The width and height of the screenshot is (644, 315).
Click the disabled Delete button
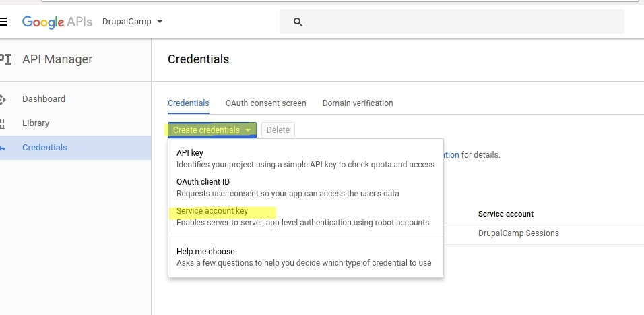coord(278,130)
